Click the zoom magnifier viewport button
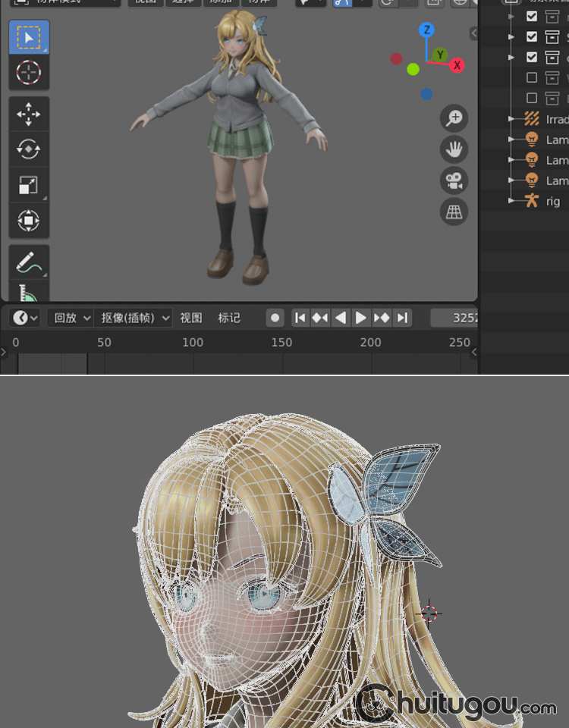This screenshot has height=728, width=569. coord(454,118)
